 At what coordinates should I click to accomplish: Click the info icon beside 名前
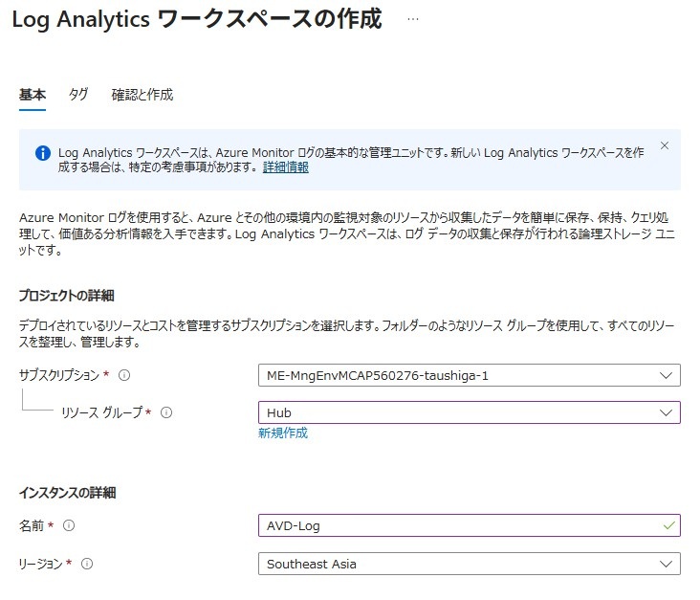tap(68, 525)
